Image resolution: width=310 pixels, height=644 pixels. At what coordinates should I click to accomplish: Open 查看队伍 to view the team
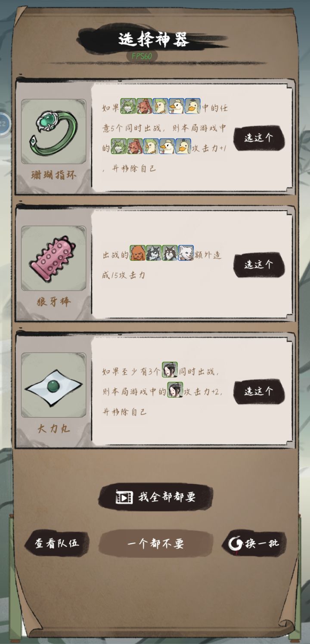(57, 543)
